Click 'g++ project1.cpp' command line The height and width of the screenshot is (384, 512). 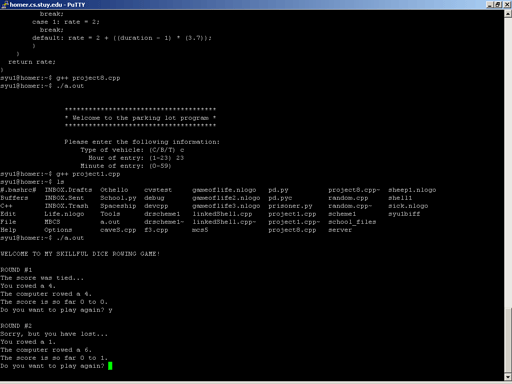click(x=60, y=174)
